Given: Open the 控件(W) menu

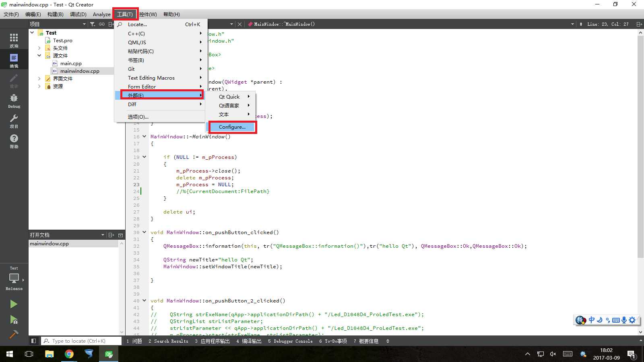Looking at the screenshot, I should coord(148,14).
